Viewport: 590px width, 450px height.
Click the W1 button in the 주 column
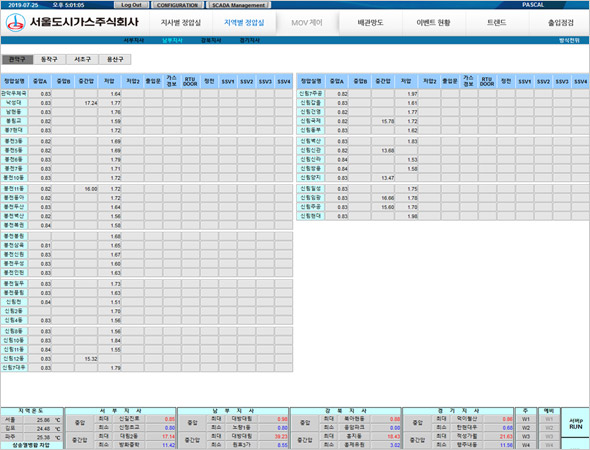(526, 419)
